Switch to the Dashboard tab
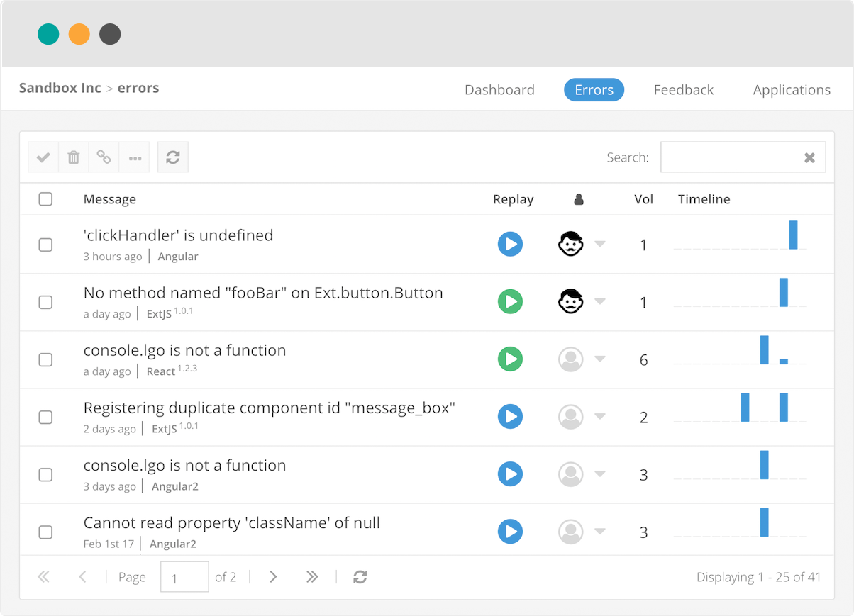 pos(499,89)
